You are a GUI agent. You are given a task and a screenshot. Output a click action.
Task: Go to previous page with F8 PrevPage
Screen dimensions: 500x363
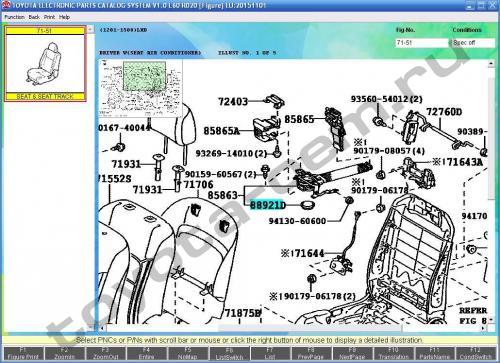[311, 353]
